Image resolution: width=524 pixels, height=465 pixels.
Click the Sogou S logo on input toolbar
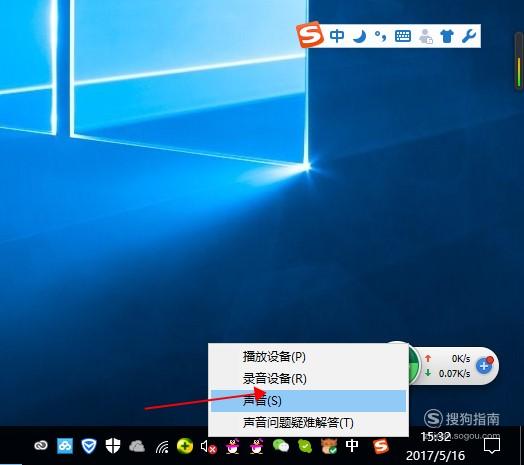(309, 35)
